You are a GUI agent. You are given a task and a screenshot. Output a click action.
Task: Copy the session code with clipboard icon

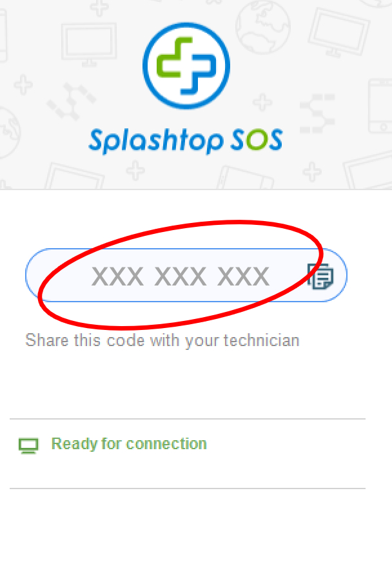(x=320, y=276)
